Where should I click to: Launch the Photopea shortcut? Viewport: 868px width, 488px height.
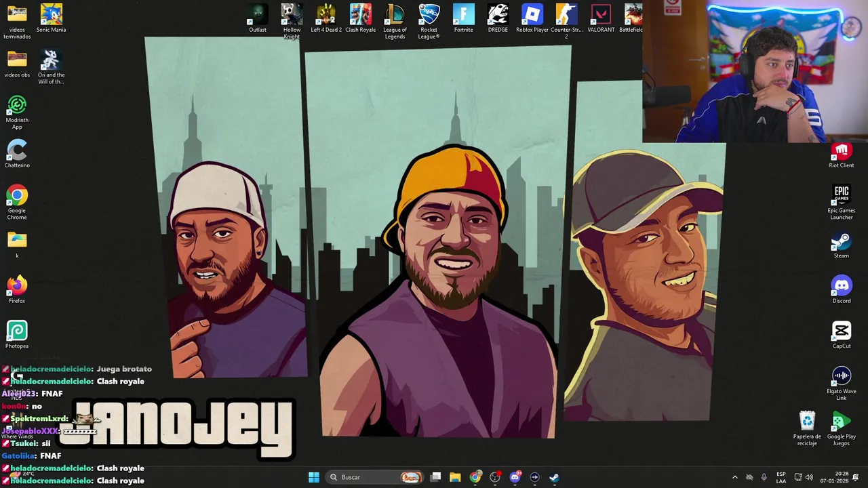(17, 335)
